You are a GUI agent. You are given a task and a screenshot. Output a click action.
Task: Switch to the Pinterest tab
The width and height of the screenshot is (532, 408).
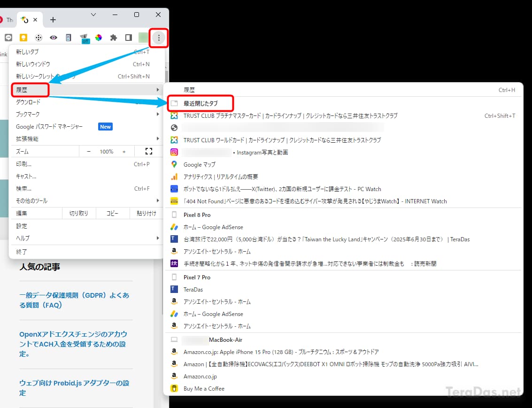[x=7, y=20]
